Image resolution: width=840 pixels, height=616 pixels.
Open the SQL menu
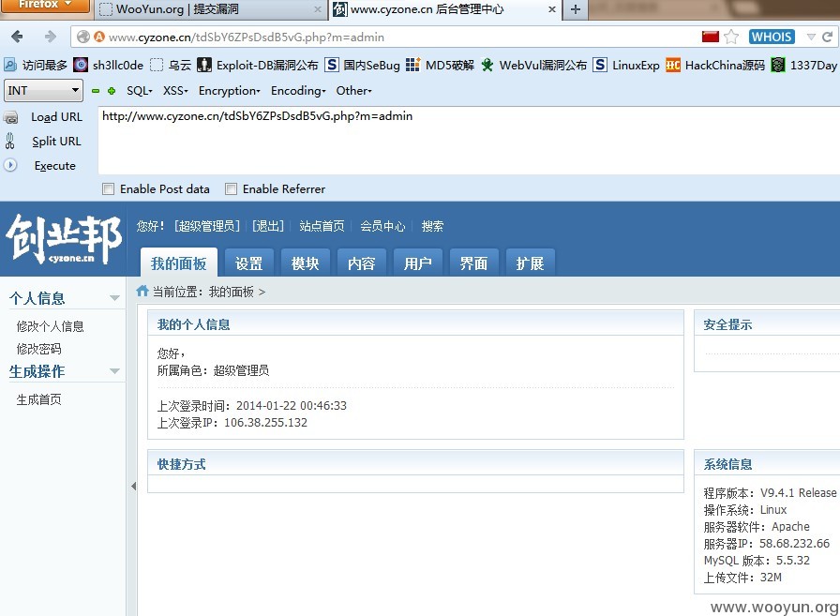point(140,91)
